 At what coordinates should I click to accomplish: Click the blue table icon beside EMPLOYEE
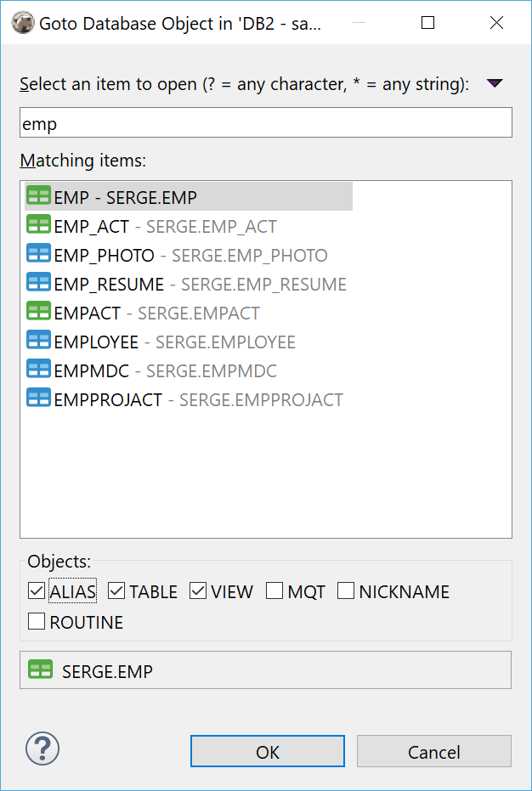38,339
